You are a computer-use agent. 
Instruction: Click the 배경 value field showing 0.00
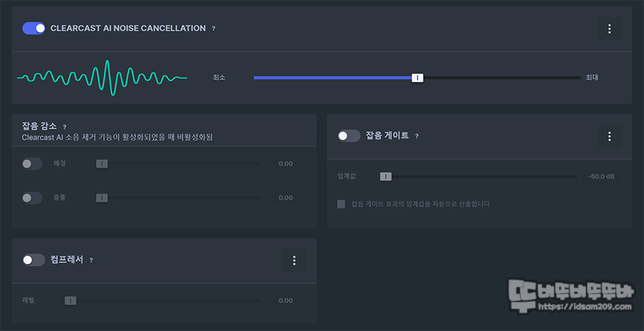286,164
